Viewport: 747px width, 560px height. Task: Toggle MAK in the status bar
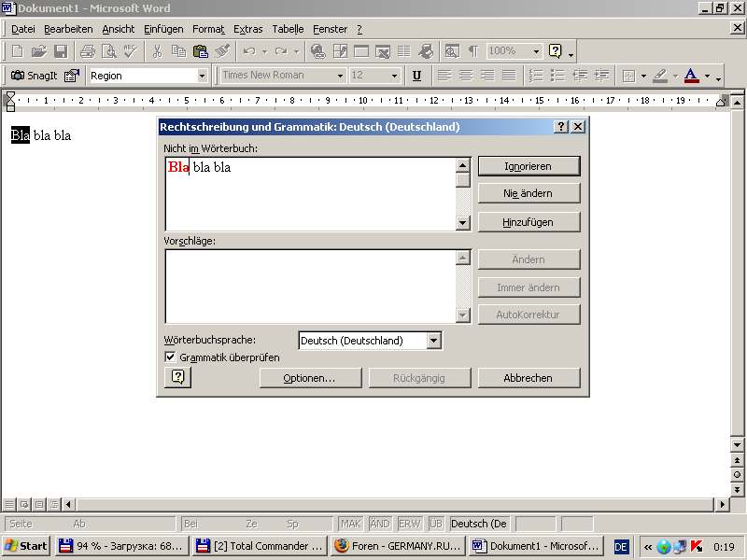click(350, 524)
